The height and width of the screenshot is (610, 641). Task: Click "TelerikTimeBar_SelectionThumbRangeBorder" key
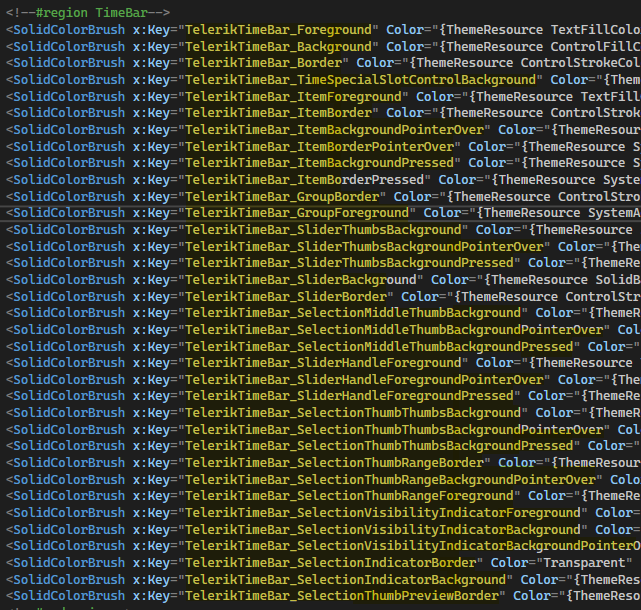334,463
